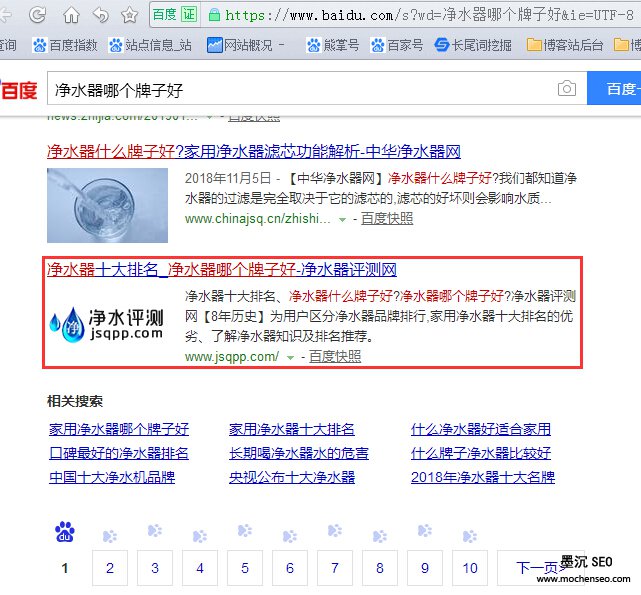Go to results page 4
This screenshot has height=595, width=641.
[200, 568]
